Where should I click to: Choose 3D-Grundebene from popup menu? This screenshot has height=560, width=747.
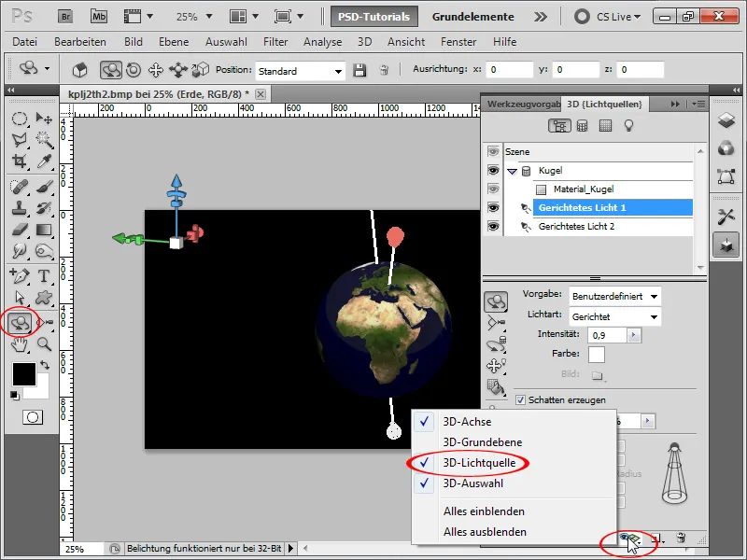(x=514, y=441)
